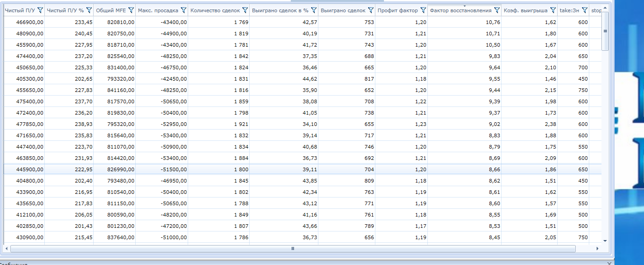Click filter icon on take:Зн column
Viewport: 644px width, 265px height.
(x=584, y=10)
